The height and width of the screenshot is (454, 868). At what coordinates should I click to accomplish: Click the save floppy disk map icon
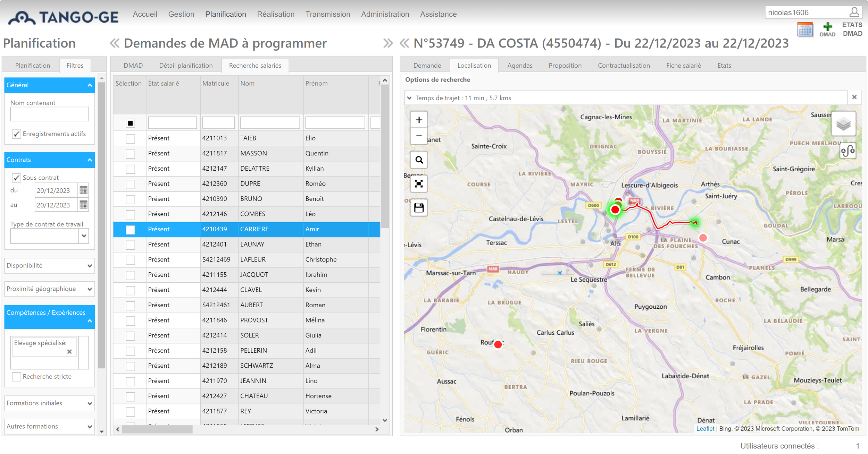(x=419, y=208)
